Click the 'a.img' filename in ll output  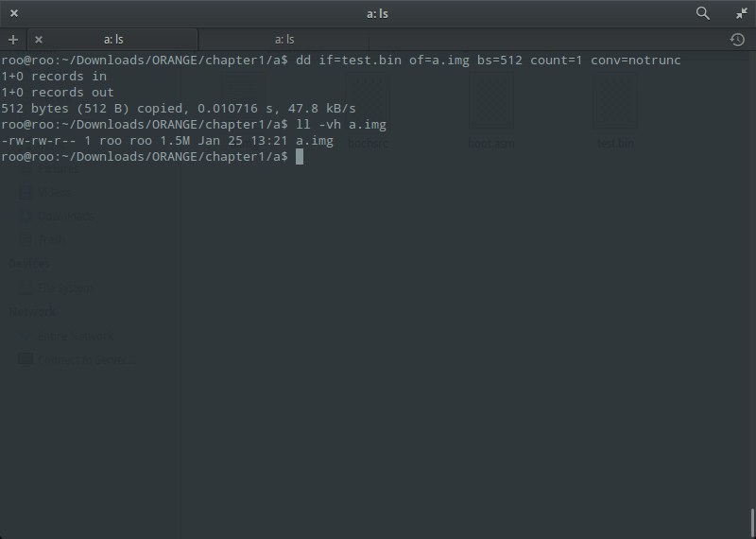(x=315, y=141)
